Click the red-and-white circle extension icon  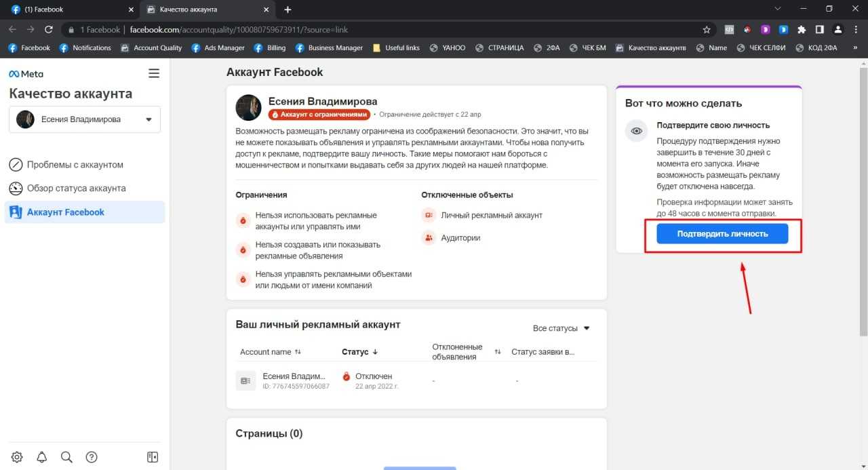(747, 30)
